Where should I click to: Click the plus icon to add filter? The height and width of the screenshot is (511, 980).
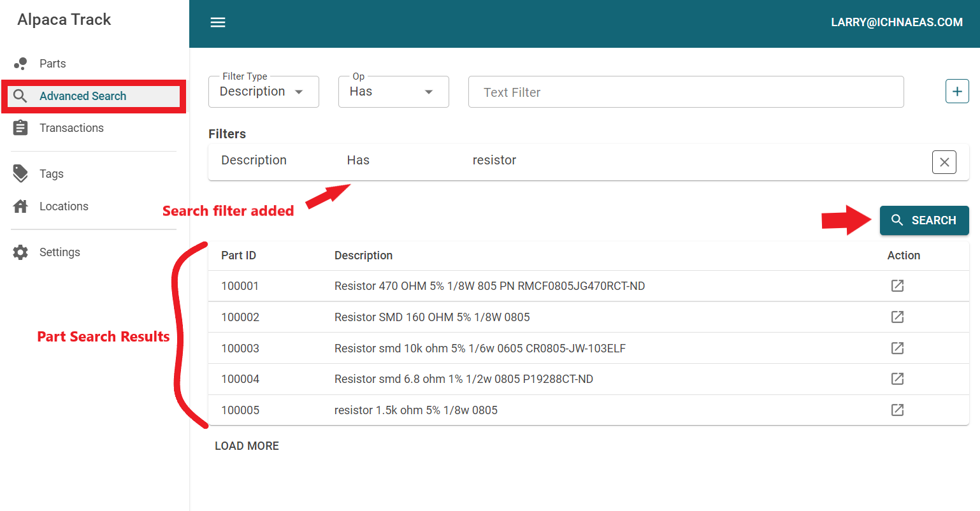(956, 91)
